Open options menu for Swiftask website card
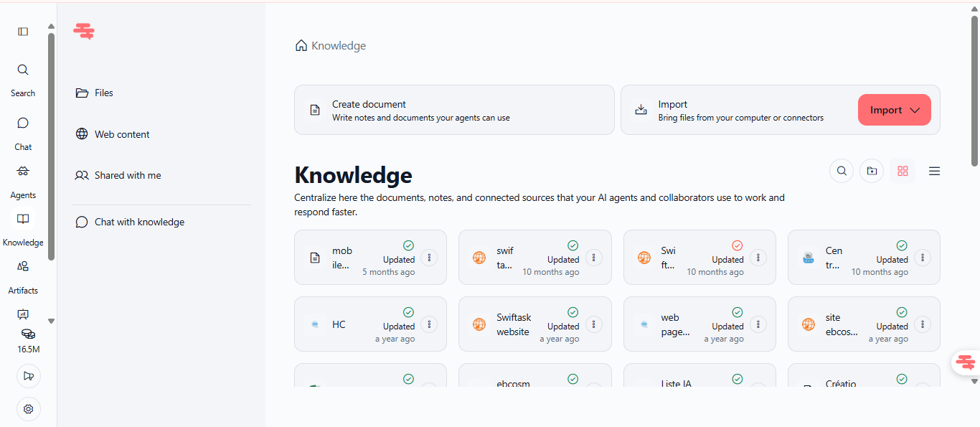980x427 pixels. tap(593, 324)
